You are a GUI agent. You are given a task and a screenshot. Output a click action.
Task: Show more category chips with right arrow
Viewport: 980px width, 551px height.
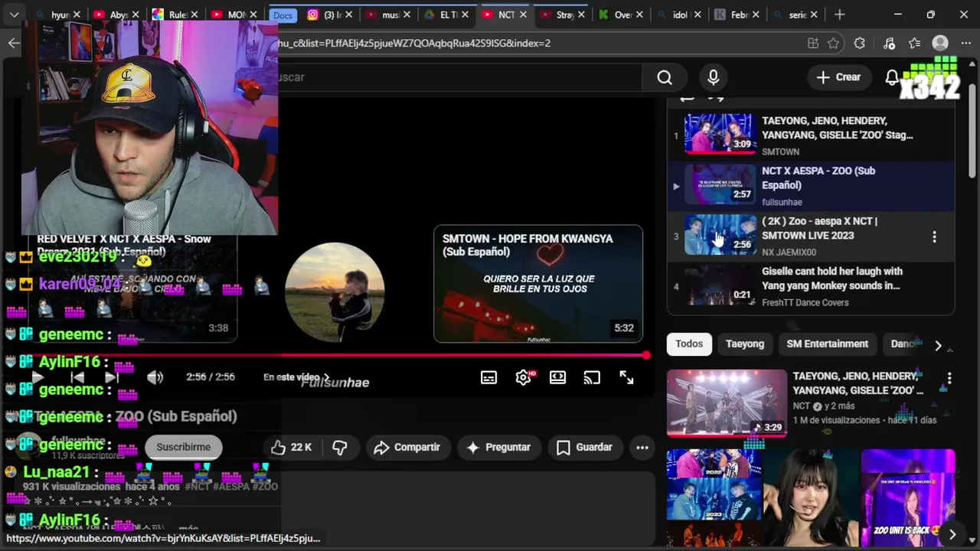(938, 345)
